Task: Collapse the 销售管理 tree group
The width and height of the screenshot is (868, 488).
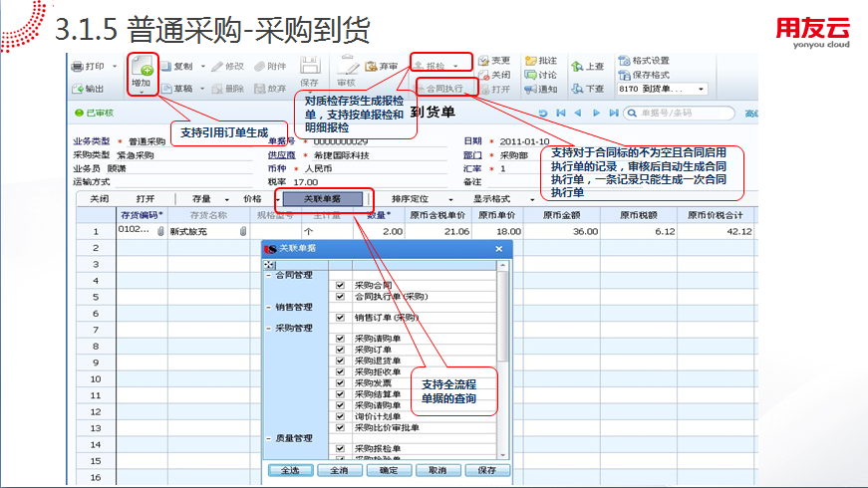Action: (x=269, y=307)
